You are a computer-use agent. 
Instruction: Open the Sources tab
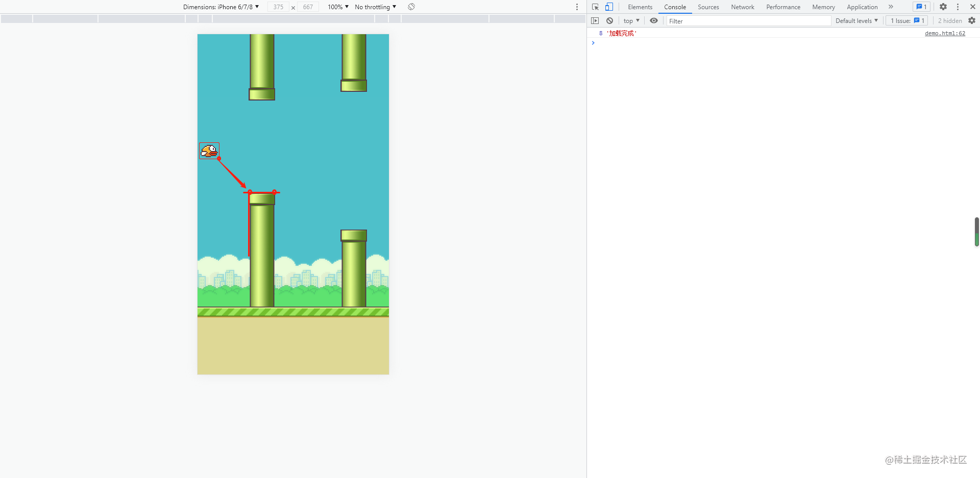coord(708,7)
